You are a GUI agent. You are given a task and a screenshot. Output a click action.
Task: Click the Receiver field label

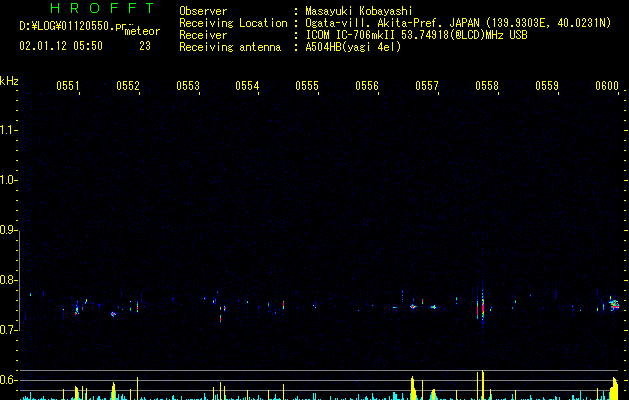pos(203,35)
